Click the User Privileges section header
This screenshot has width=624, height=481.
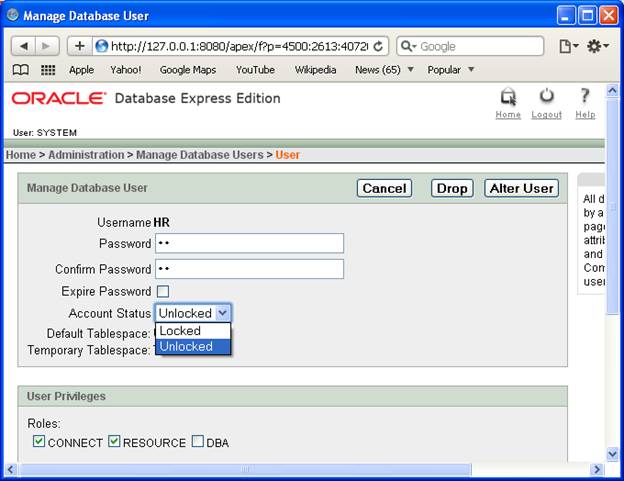(292, 396)
